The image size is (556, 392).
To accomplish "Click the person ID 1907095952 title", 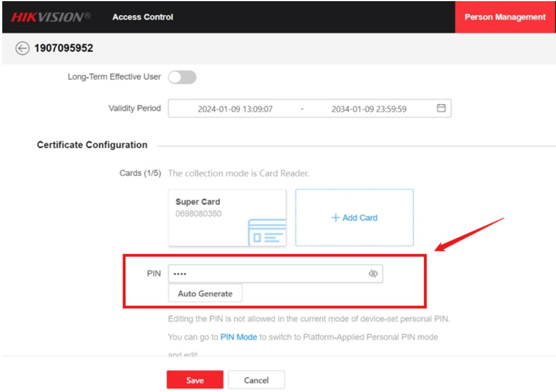I will tap(64, 48).
